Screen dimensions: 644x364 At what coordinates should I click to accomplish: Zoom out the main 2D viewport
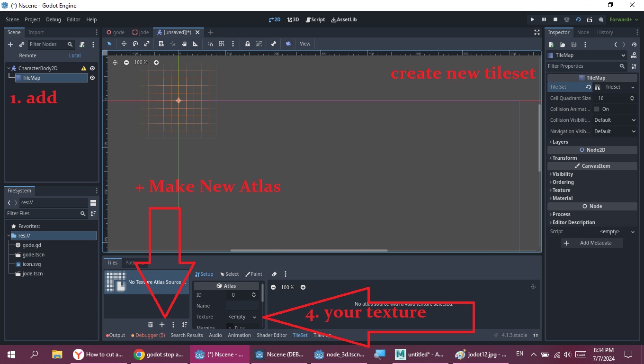pos(126,63)
